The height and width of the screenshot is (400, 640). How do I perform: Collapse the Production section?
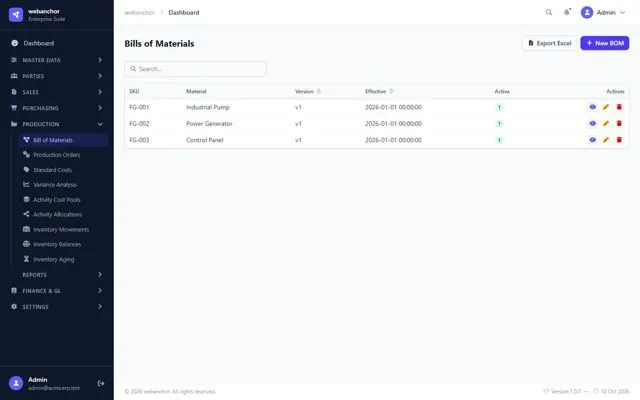click(x=57, y=124)
